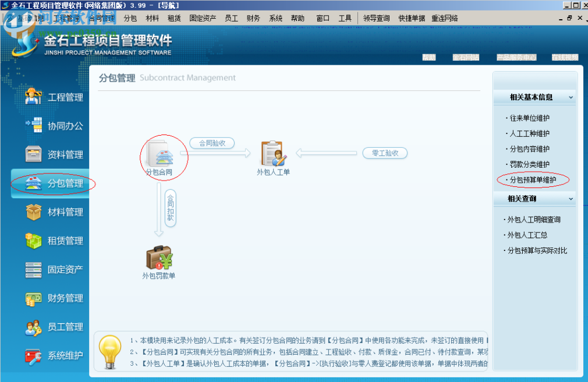Collapse the 相关基本信息 panel
Screen dimensions: 588x382
pyautogui.click(x=571, y=97)
